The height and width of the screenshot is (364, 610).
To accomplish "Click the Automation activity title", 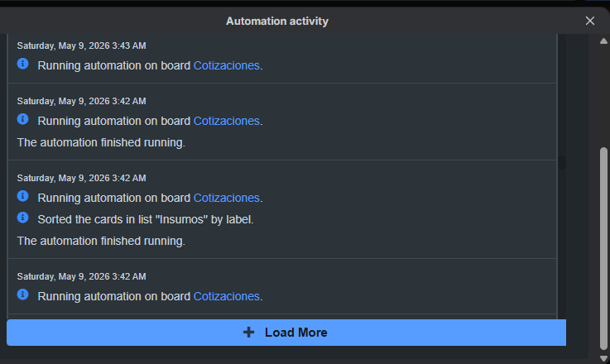I will tap(277, 21).
